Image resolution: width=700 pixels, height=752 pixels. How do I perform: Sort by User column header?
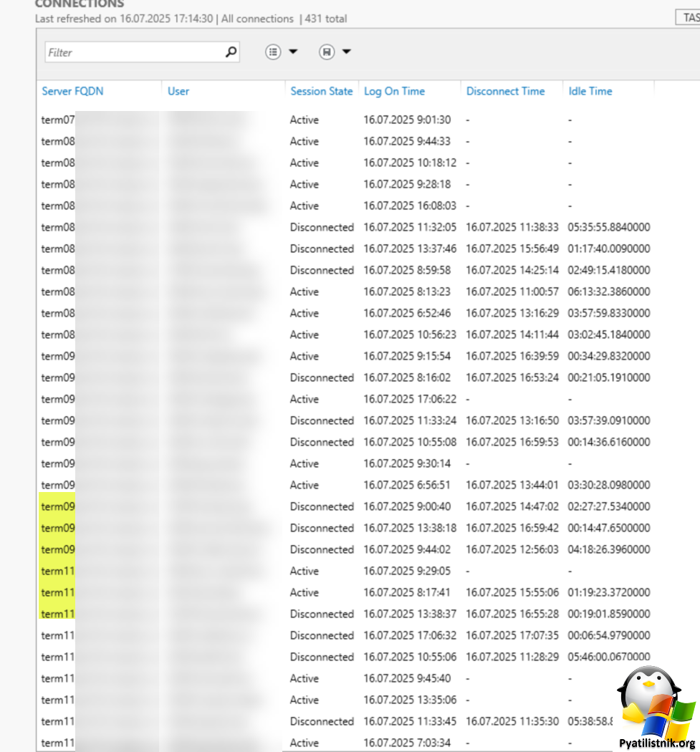(x=178, y=91)
